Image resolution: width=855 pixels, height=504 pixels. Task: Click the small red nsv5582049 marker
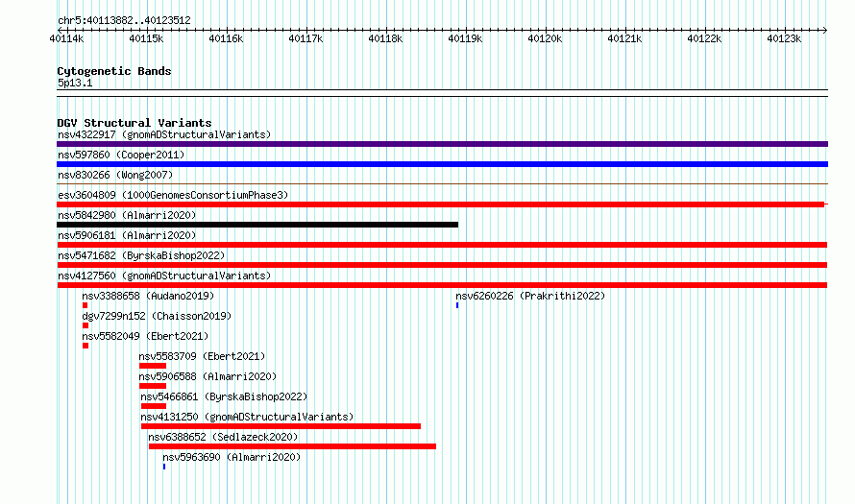coord(85,346)
